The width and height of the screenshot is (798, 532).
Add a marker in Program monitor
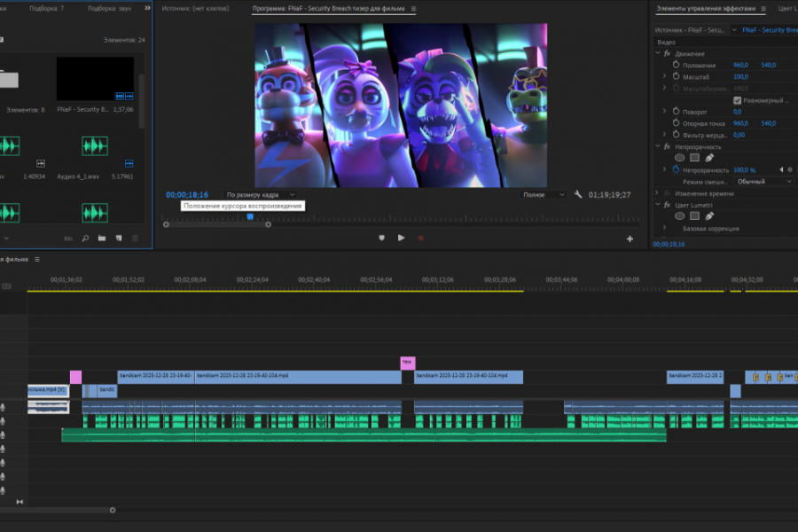tap(381, 238)
